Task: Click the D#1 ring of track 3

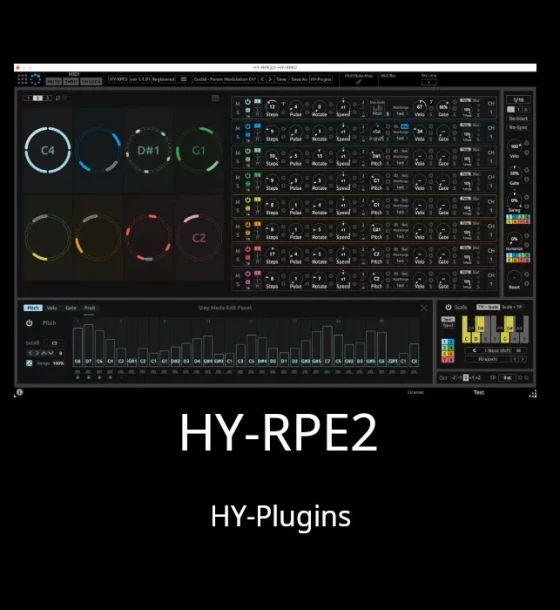Action: pos(148,150)
